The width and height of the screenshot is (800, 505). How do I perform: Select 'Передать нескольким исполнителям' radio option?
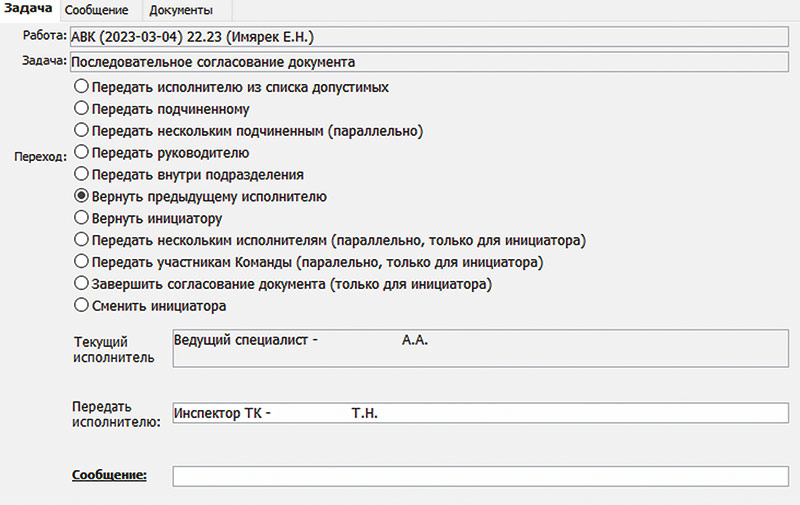(82, 240)
